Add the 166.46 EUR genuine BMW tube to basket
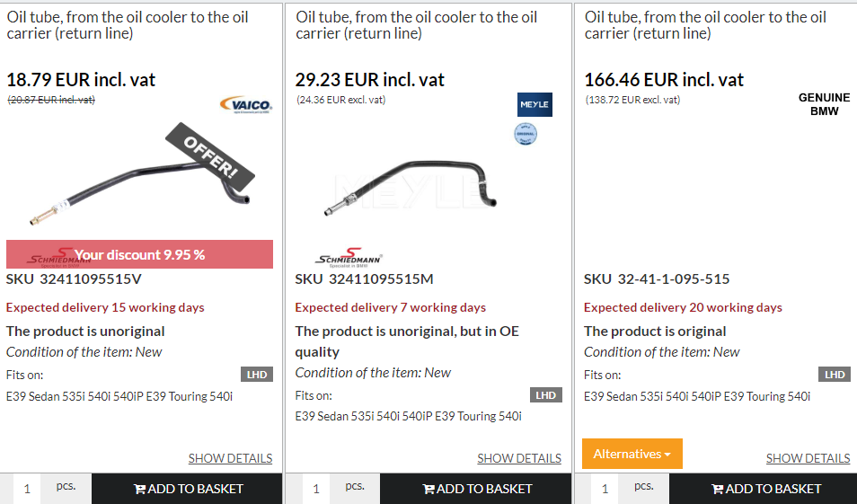Image resolution: width=857 pixels, height=504 pixels. pos(766,489)
